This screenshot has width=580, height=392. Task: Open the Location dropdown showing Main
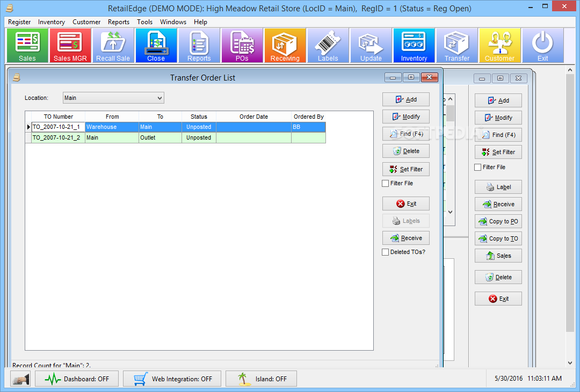coord(113,98)
